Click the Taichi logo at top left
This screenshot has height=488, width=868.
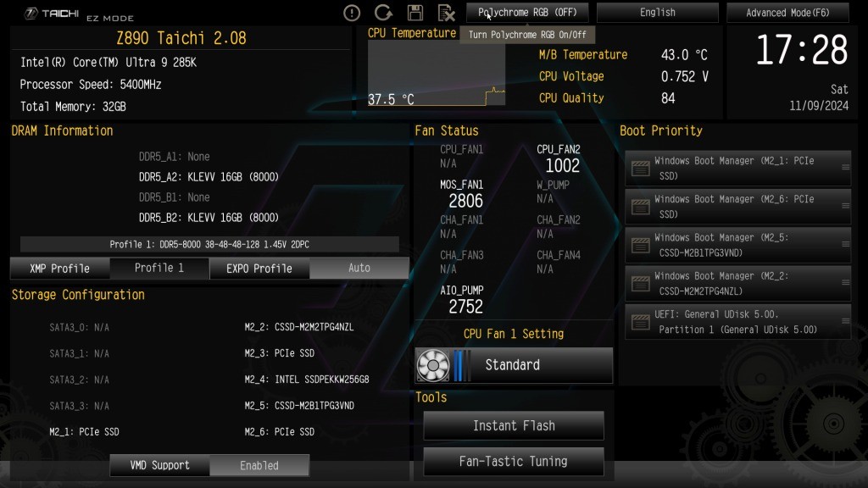52,14
